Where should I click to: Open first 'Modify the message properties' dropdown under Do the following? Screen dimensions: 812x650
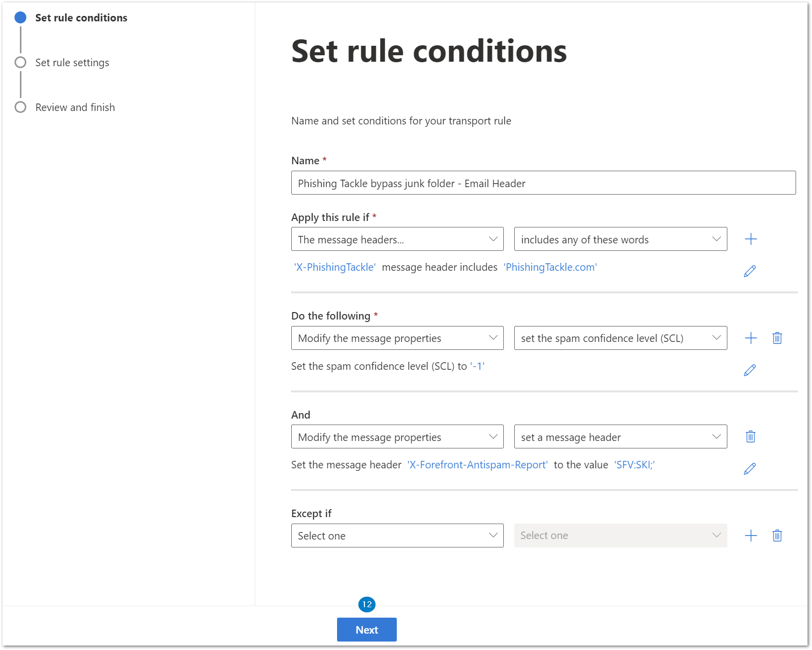(397, 338)
